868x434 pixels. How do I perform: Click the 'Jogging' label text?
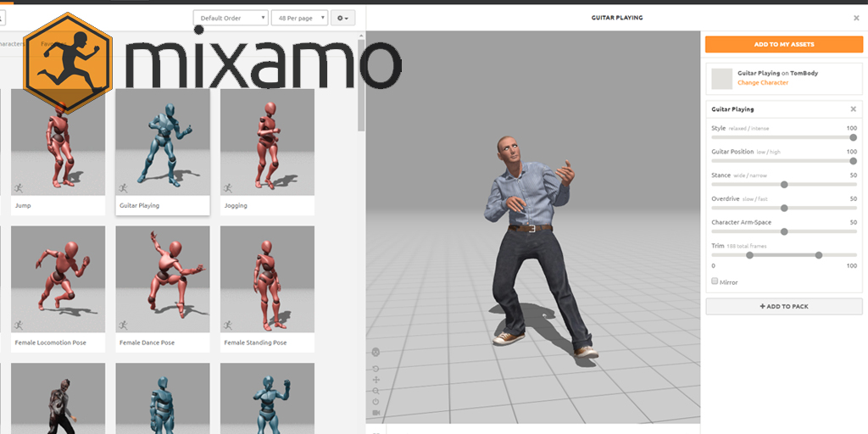(236, 205)
